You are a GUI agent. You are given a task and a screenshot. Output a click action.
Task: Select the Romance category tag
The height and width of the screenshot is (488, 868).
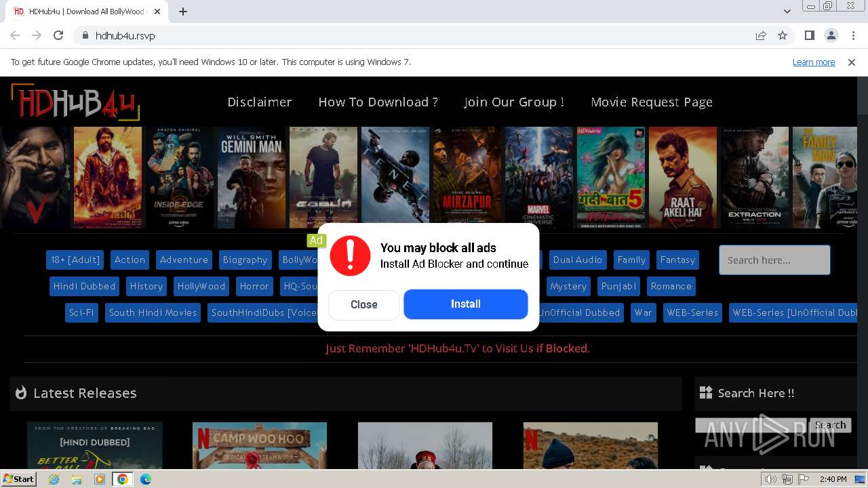(671, 286)
